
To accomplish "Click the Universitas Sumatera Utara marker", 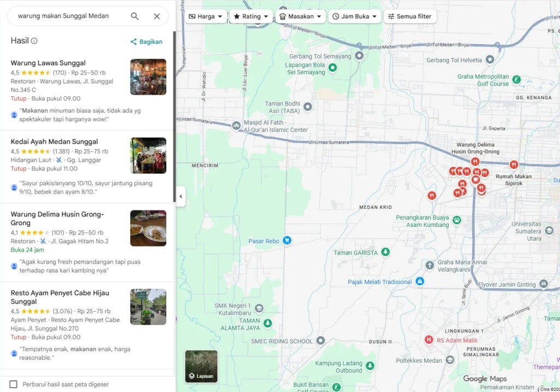I will [x=549, y=230].
